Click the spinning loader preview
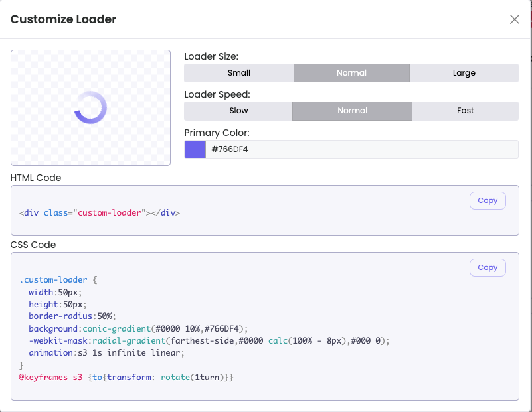This screenshot has width=532, height=412. [x=90, y=107]
